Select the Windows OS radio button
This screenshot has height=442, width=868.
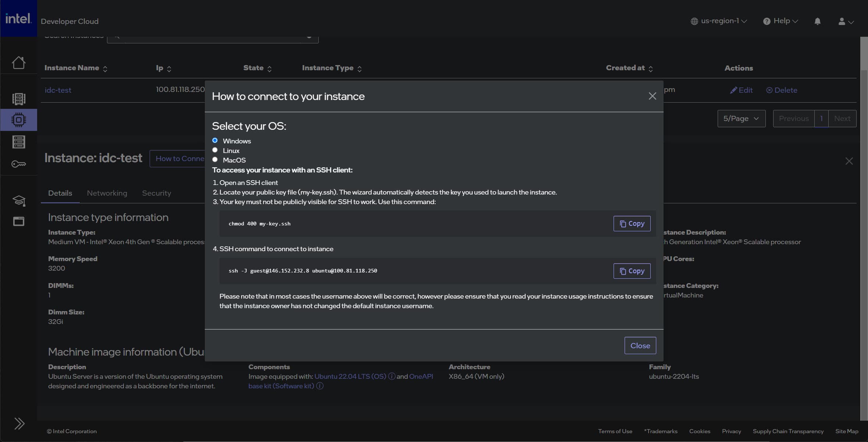(x=215, y=140)
